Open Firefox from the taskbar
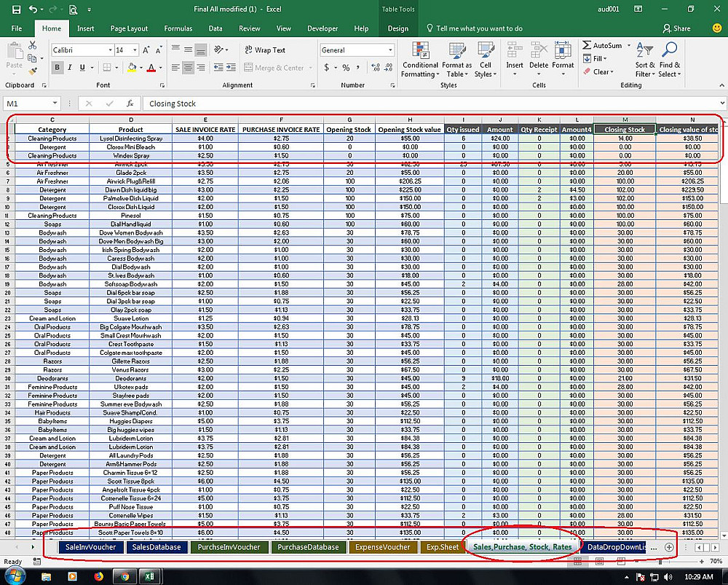This screenshot has width=728, height=585. pyautogui.click(x=98, y=576)
